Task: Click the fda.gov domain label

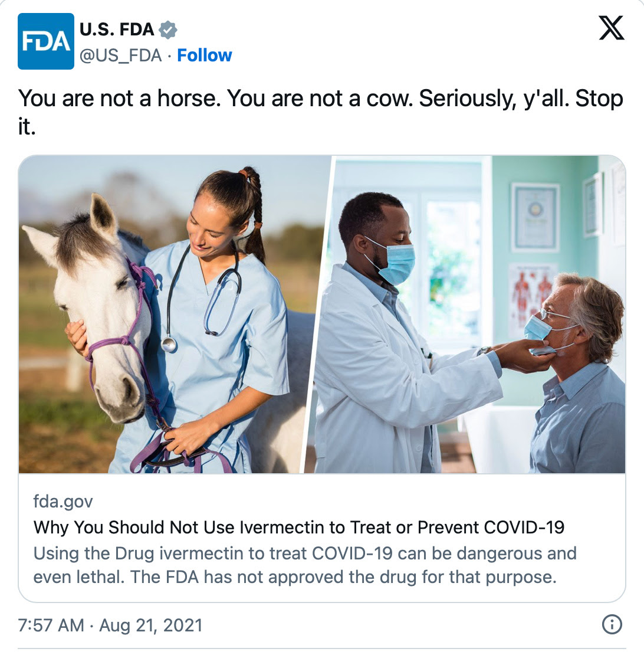Action: tap(63, 501)
